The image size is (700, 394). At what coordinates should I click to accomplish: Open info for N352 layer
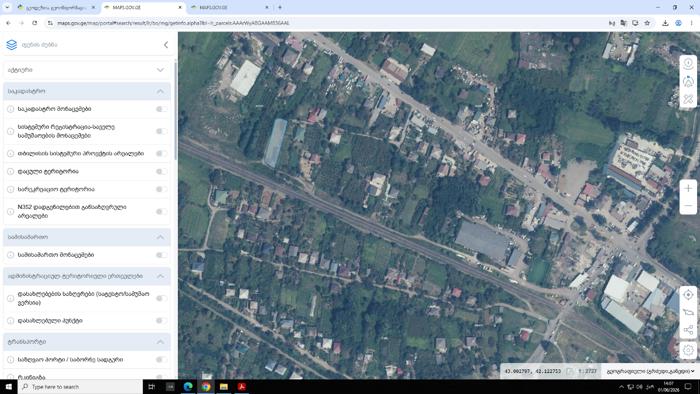click(10, 212)
